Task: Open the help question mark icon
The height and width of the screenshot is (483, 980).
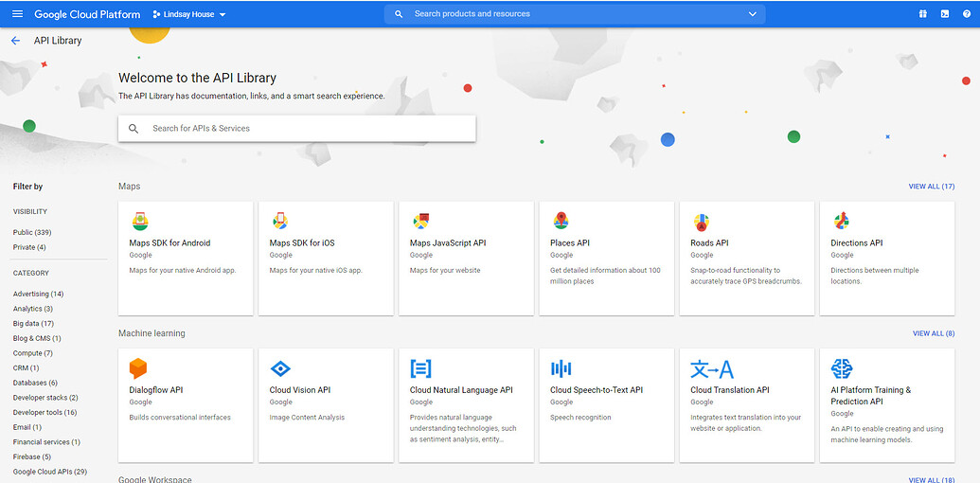Action: 967,14
